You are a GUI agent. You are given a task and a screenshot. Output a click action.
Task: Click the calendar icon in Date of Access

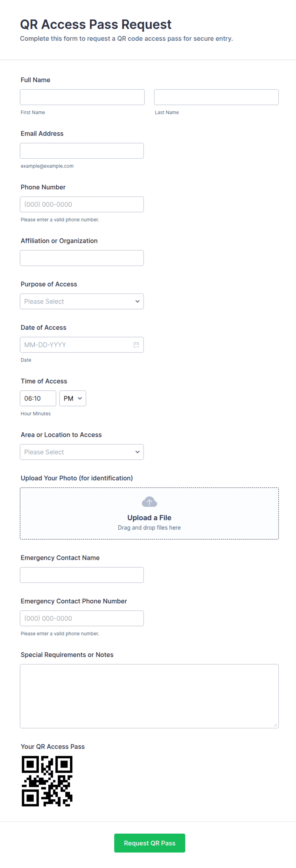[x=136, y=345]
